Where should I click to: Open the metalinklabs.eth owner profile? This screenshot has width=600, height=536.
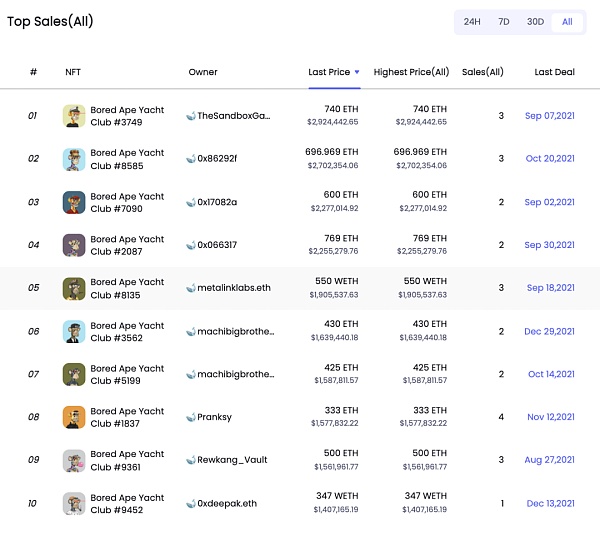228,288
